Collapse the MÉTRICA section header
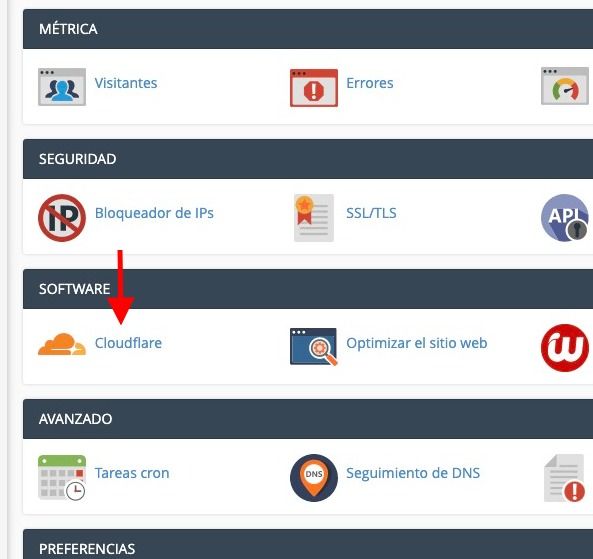 click(x=308, y=29)
